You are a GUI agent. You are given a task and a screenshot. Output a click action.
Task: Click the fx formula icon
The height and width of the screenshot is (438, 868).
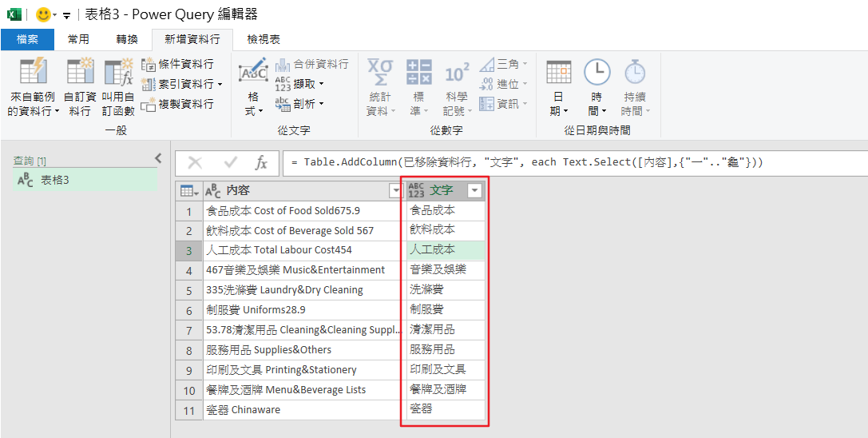pyautogui.click(x=261, y=162)
